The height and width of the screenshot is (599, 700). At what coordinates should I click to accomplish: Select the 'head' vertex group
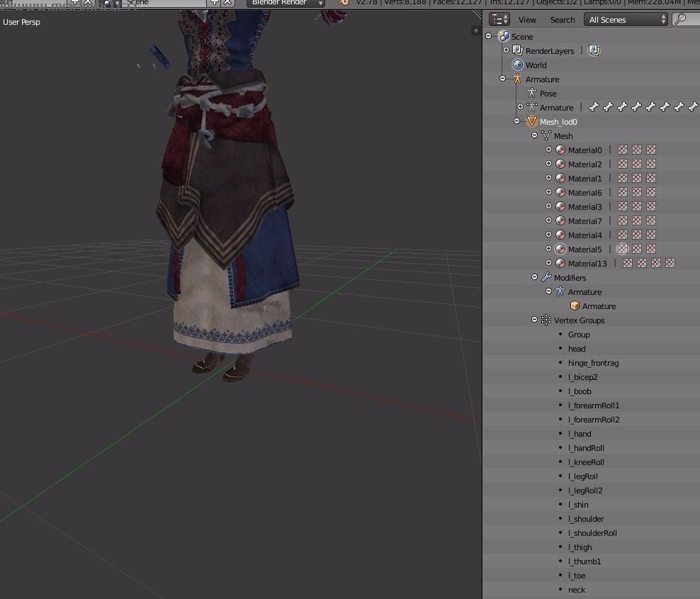[x=577, y=349]
